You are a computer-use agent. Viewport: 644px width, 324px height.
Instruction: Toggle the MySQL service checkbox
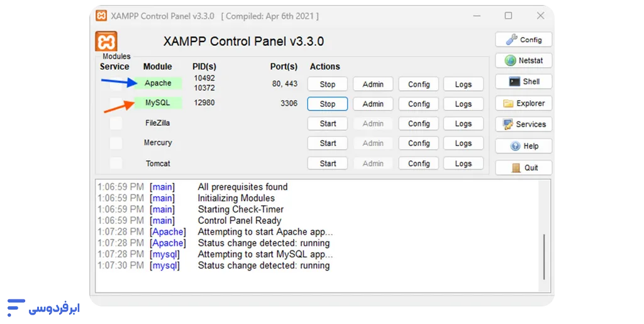[x=116, y=103]
